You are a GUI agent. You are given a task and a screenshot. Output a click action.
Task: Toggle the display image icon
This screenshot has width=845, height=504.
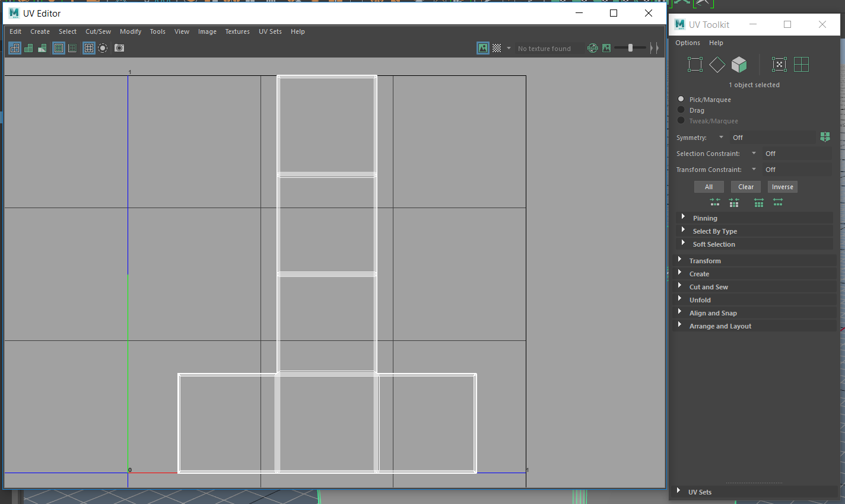tap(483, 48)
